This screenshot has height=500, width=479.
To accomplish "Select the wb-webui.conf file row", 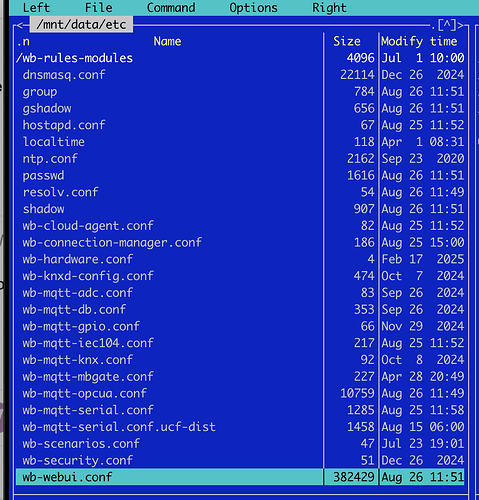I will (x=240, y=477).
